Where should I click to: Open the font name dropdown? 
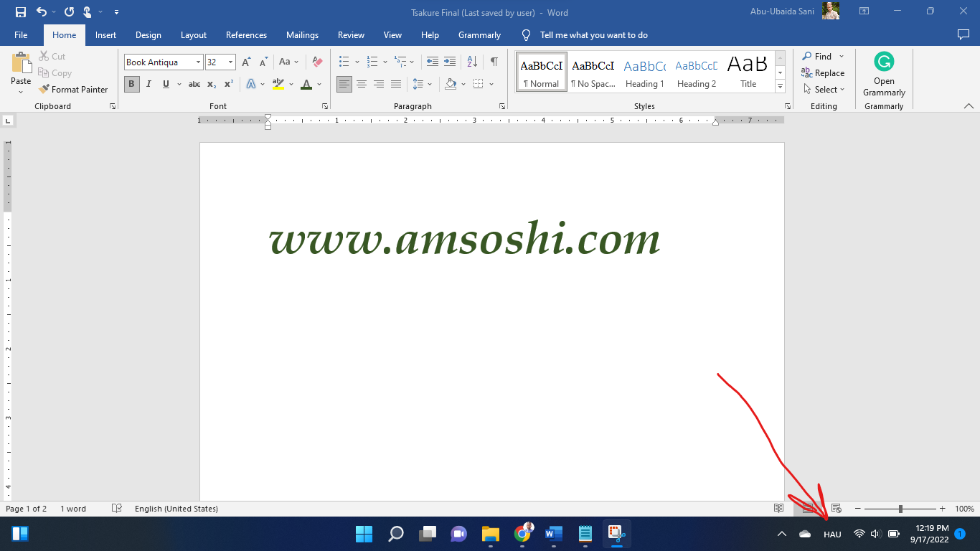[198, 62]
